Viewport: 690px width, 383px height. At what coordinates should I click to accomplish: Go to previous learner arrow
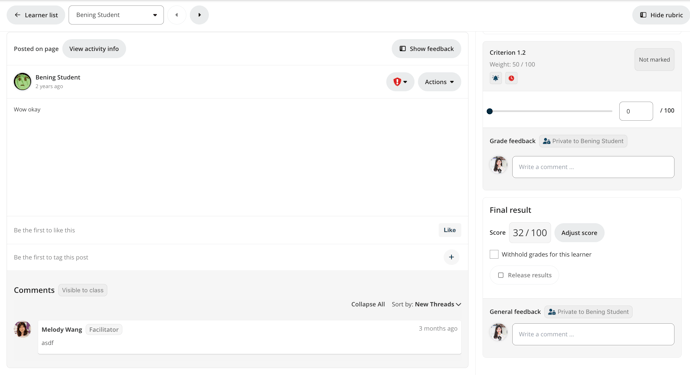coord(177,15)
